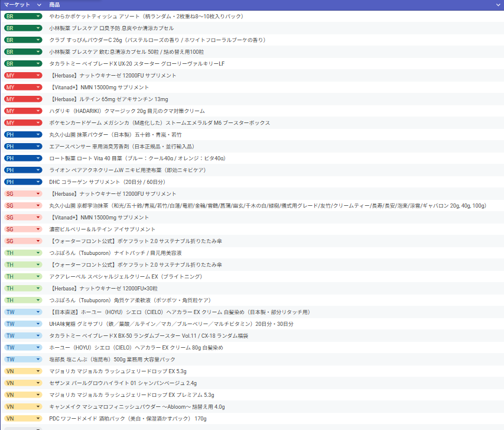Click the マーケット column header text
Viewport: 504px width, 430px height.
coord(17,5)
